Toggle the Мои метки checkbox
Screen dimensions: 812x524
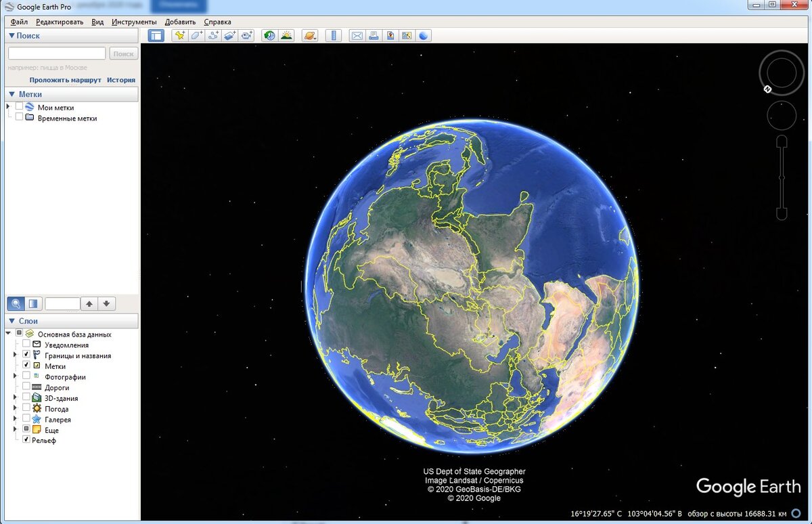pyautogui.click(x=19, y=107)
